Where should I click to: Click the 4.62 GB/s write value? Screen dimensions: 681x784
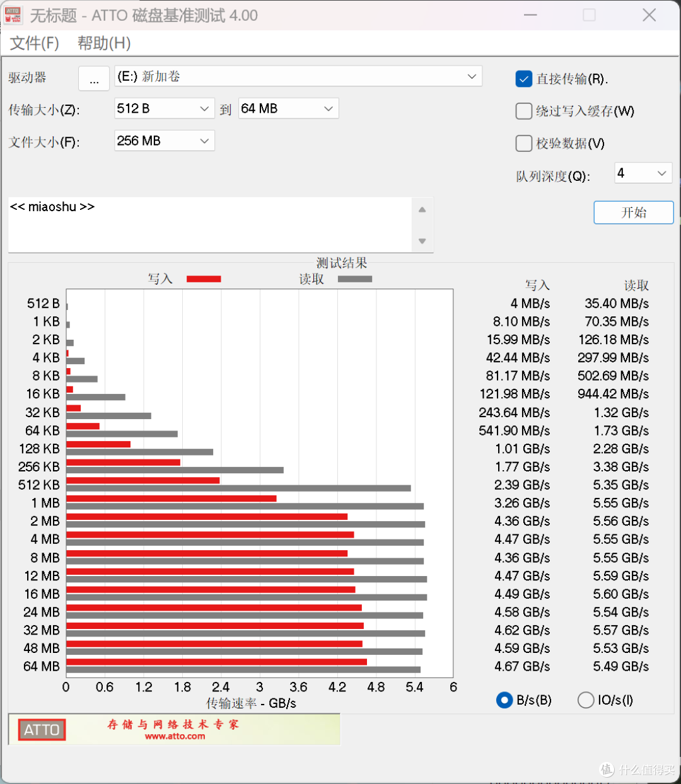click(522, 630)
